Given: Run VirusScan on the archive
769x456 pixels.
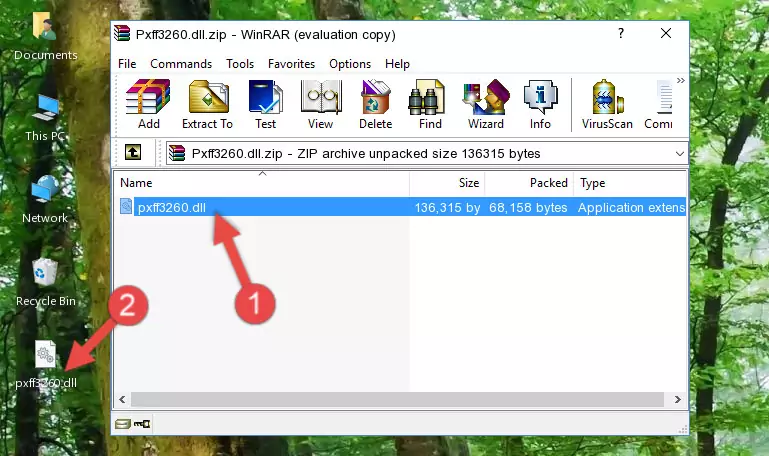Looking at the screenshot, I should [x=607, y=104].
